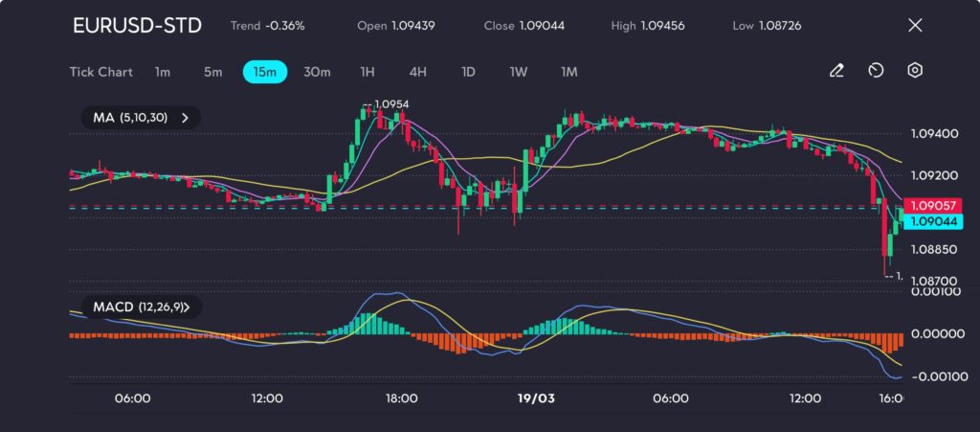Pick the 1W weekly timeframe
980x432 pixels.
(x=518, y=72)
